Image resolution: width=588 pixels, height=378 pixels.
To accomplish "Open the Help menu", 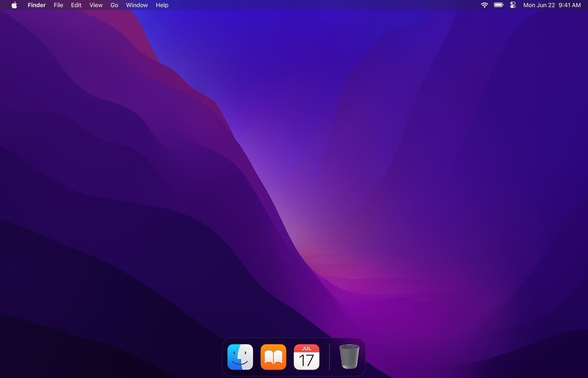I will tap(162, 5).
